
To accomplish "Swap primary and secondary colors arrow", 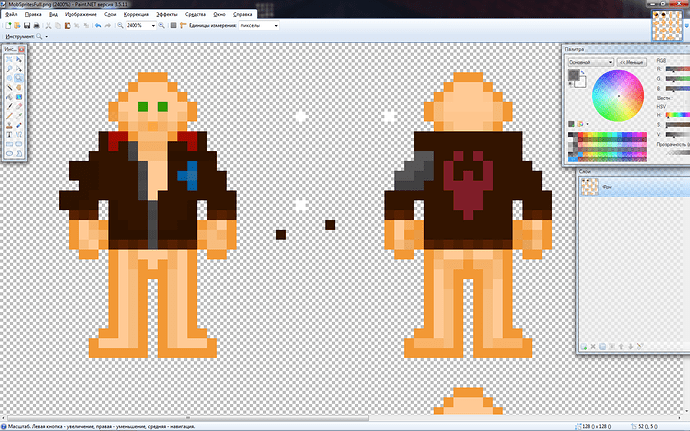I will point(583,72).
